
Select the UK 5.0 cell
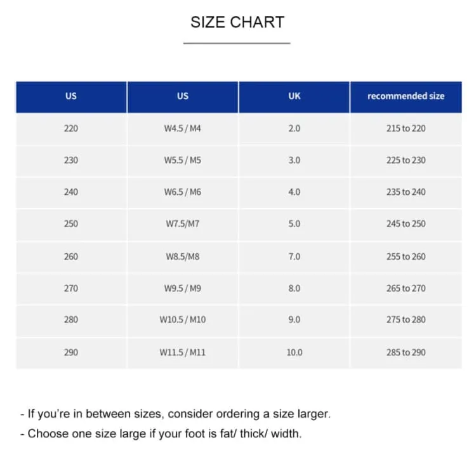click(x=294, y=224)
